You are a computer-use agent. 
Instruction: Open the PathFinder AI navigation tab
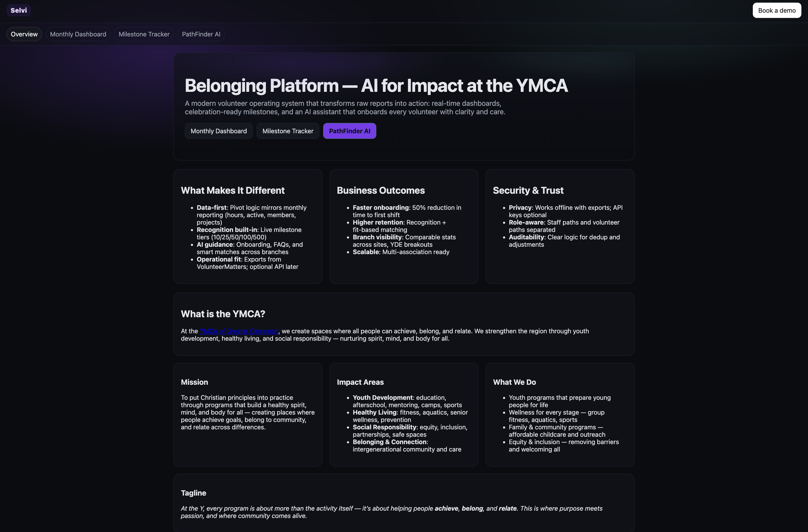point(201,34)
